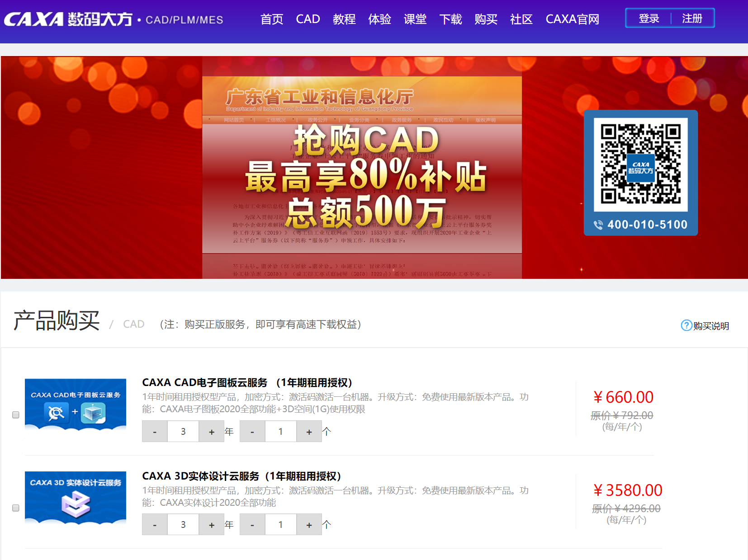This screenshot has height=560, width=748.
Task: Increase quantity for CAXA CAD电子图板云服务
Action: tap(309, 431)
